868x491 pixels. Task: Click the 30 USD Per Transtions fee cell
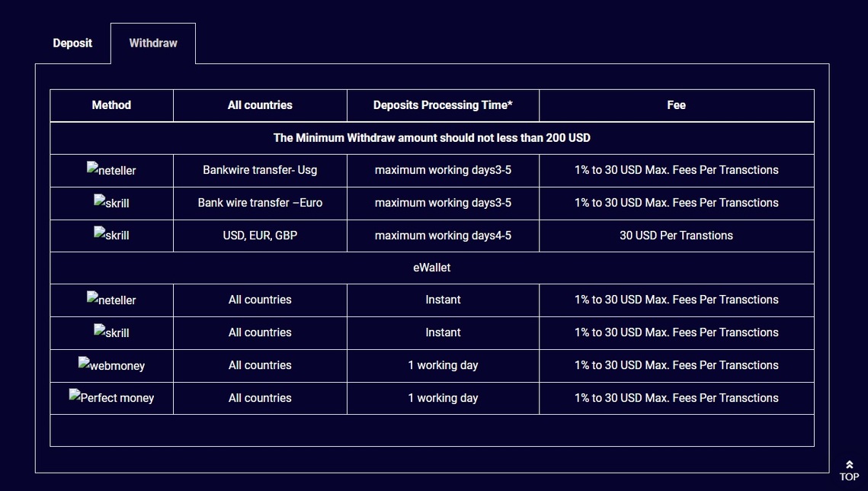[677, 236]
